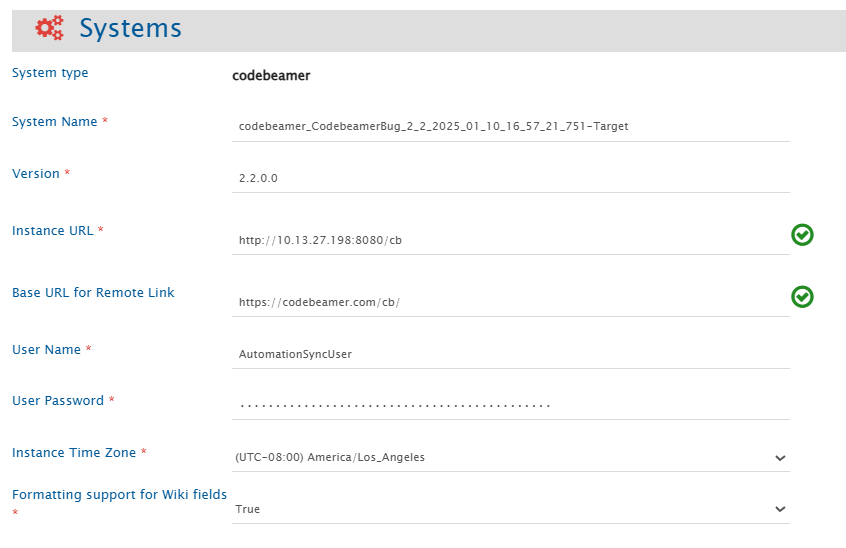Click into the Version field showing 2.2.0.0
846x548 pixels.
[x=510, y=178]
